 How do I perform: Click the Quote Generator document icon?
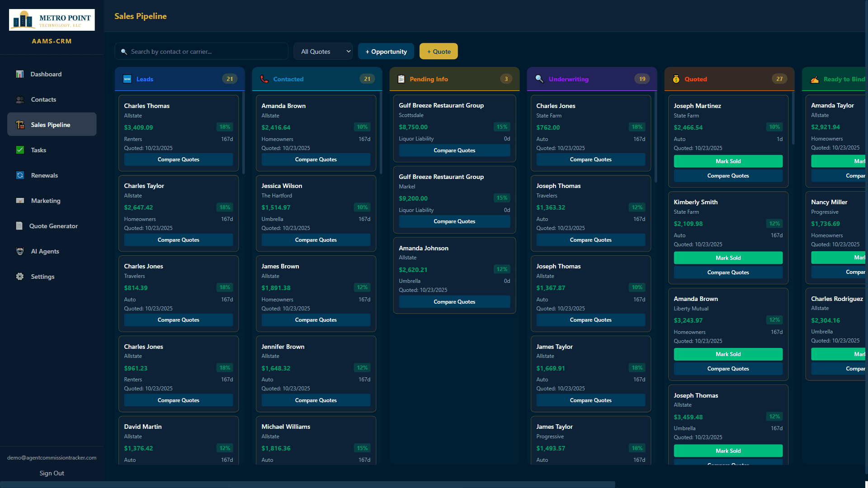point(19,226)
